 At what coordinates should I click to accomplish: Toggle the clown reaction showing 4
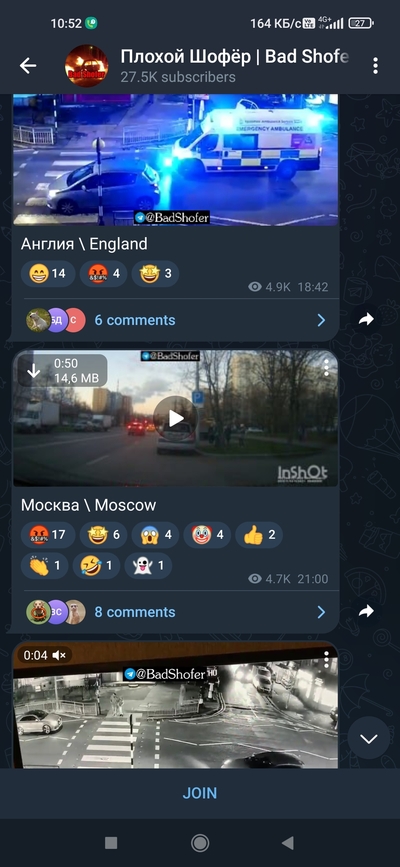coord(207,535)
